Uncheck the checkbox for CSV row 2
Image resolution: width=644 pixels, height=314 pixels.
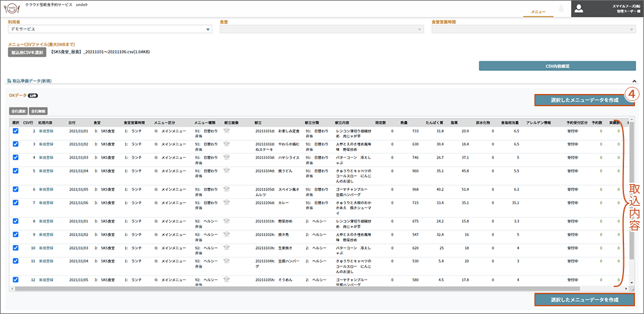15,131
